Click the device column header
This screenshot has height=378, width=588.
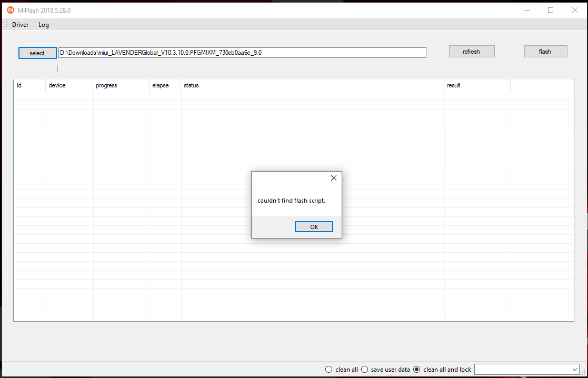coord(69,85)
